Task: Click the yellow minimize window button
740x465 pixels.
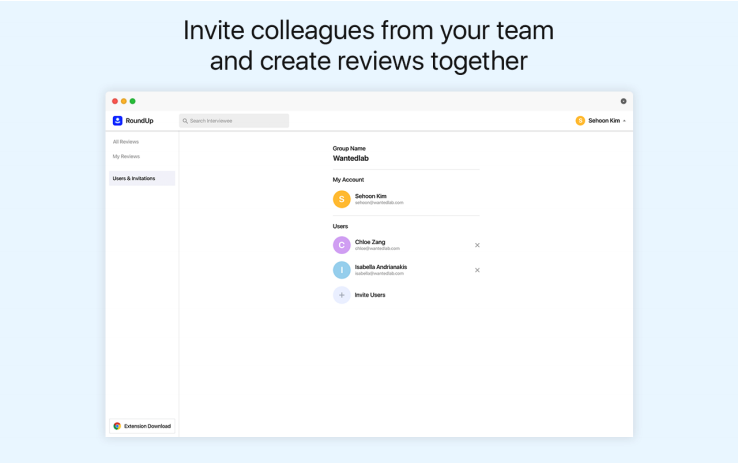Action: tap(124, 101)
